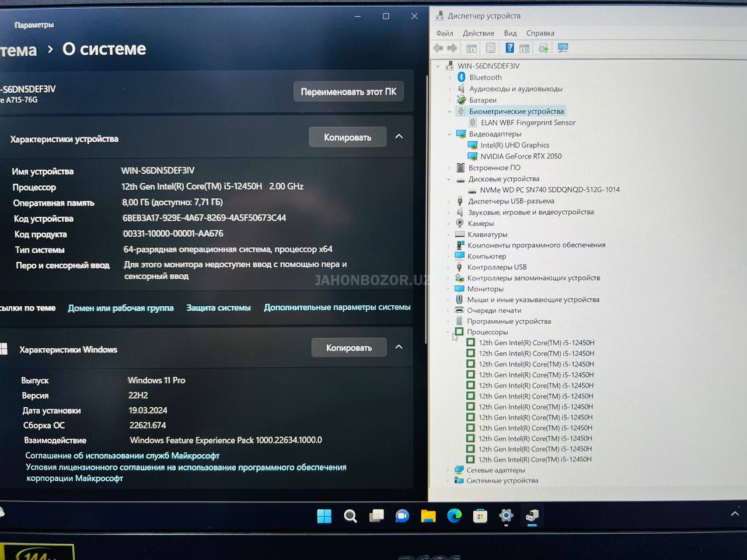747x560 pixels.
Task: Click the Forward arrow in Device Manager toolbar
Action: point(452,48)
